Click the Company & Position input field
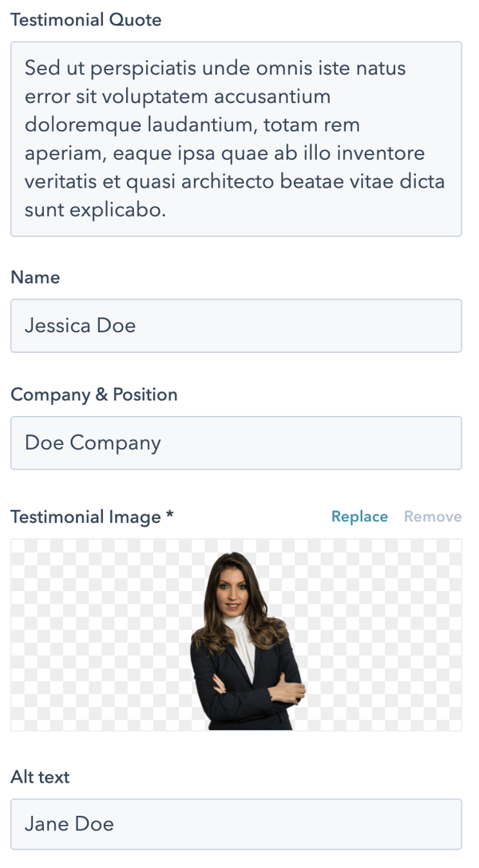Viewport: 479px width, 868px height. pyautogui.click(x=236, y=442)
